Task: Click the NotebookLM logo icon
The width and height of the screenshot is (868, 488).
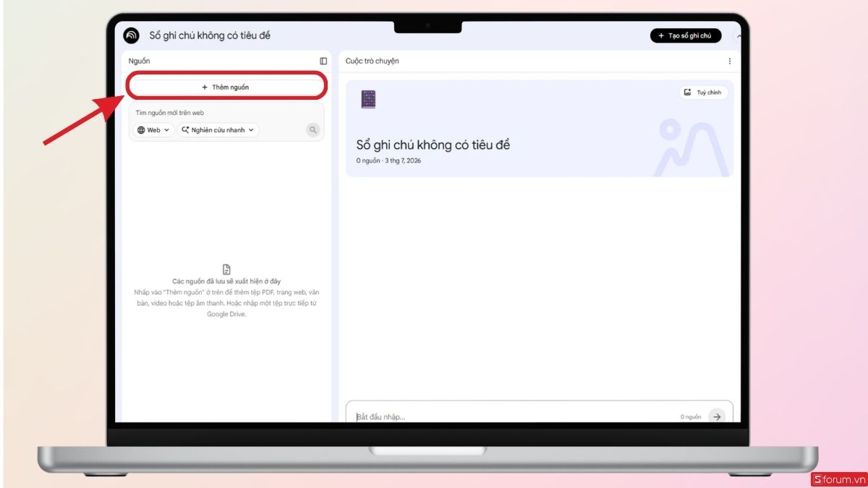Action: [131, 35]
